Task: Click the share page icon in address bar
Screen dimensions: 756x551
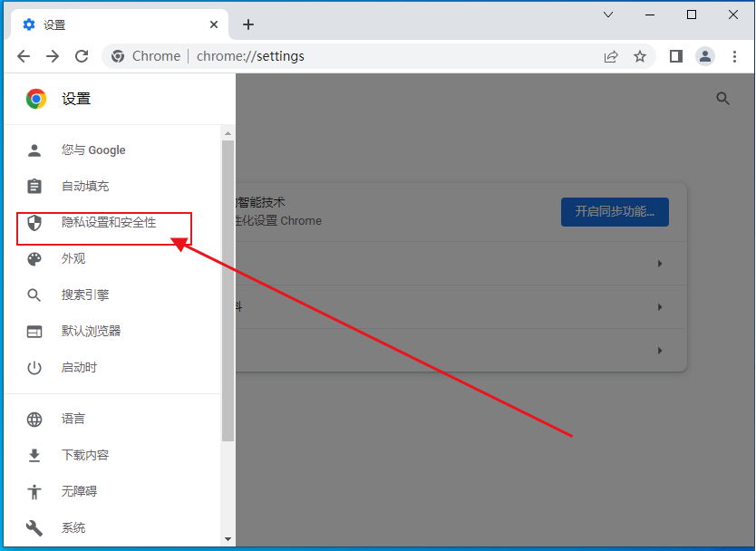Action: (611, 56)
